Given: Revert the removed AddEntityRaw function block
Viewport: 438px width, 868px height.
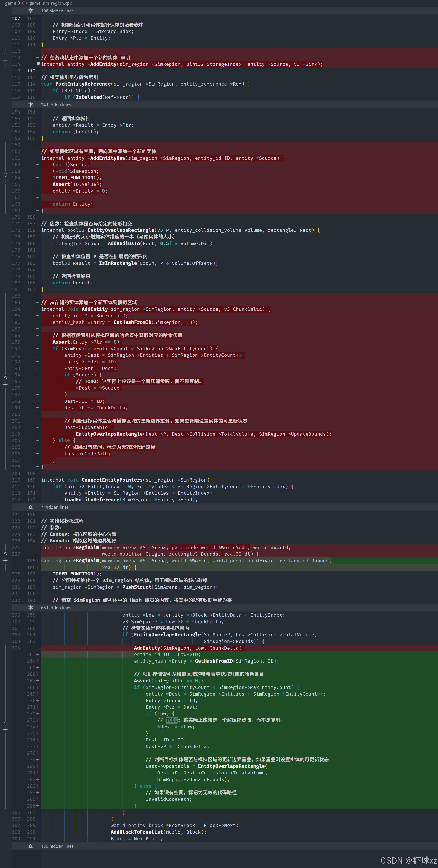Looking at the screenshot, I should point(5,174).
